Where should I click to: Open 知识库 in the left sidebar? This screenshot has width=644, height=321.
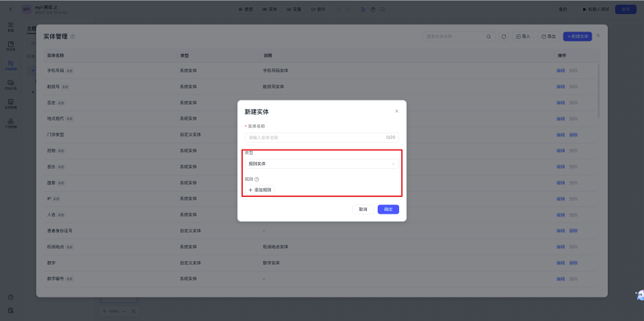point(11,46)
